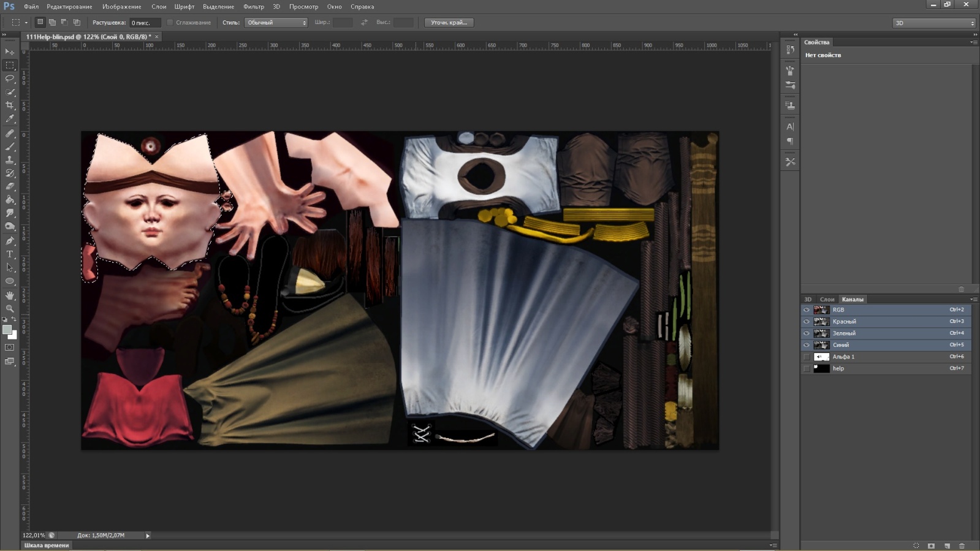980x551 pixels.
Task: Click the Растушевка feather input field
Action: tap(145, 23)
